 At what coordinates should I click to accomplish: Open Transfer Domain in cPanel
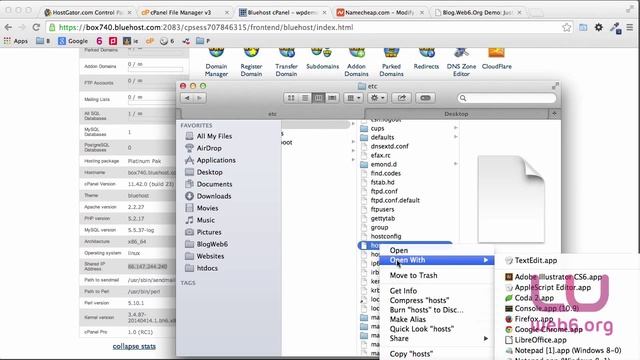pos(286,62)
